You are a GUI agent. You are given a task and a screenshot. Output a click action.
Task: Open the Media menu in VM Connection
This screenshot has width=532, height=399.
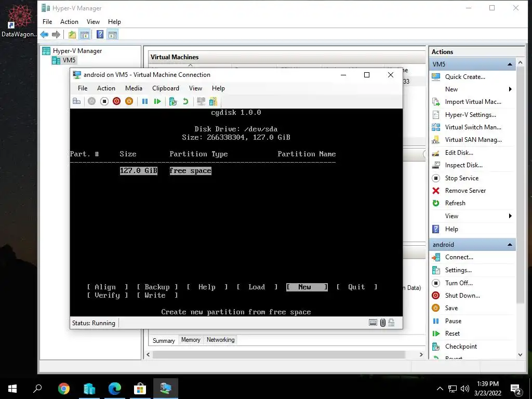click(134, 88)
